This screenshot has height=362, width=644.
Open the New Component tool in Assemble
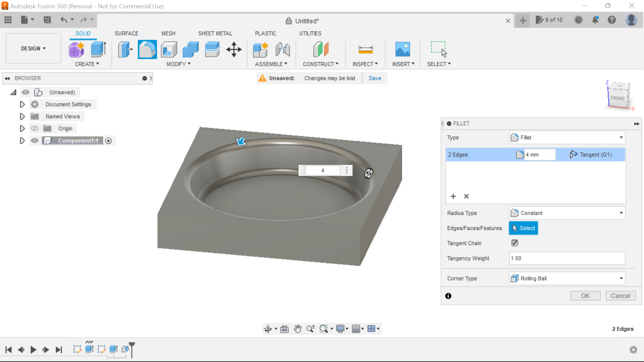pos(261,49)
